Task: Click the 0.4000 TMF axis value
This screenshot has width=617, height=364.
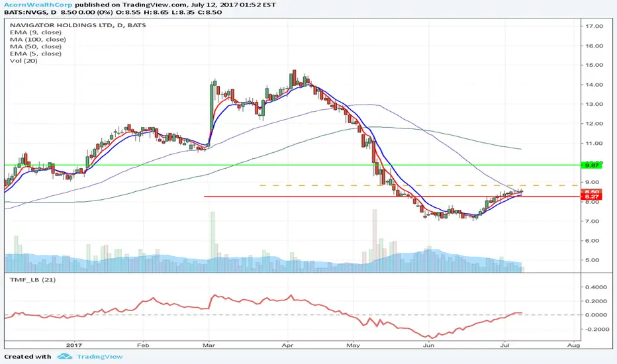Action: [x=596, y=287]
